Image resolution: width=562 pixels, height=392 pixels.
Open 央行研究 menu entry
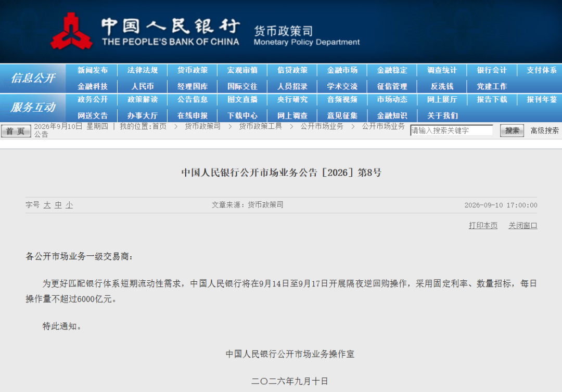click(292, 99)
